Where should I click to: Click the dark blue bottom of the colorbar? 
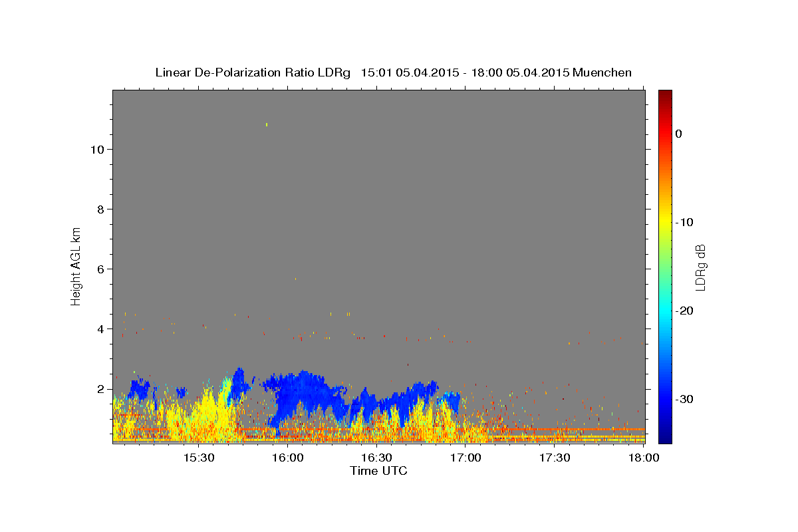pos(665,438)
